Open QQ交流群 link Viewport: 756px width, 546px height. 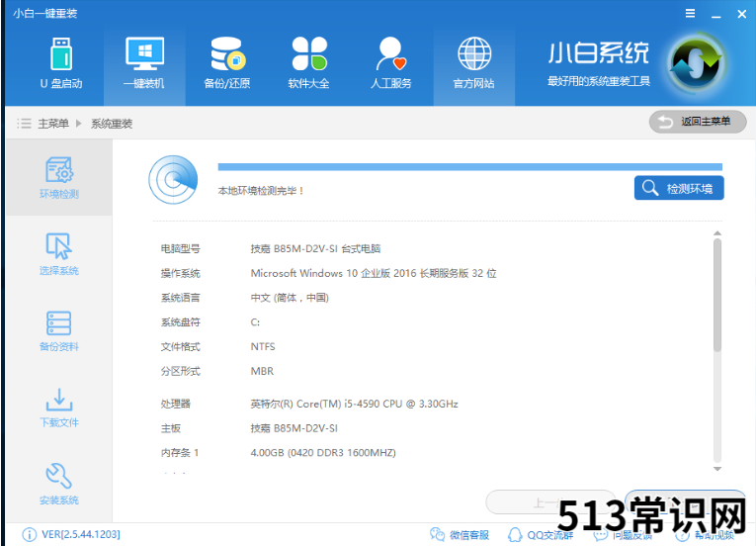tap(540, 534)
